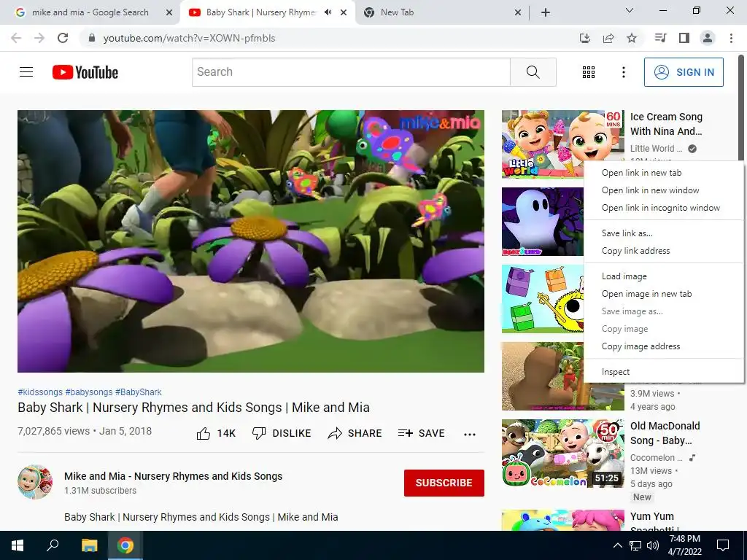Reload the current page

tap(63, 38)
